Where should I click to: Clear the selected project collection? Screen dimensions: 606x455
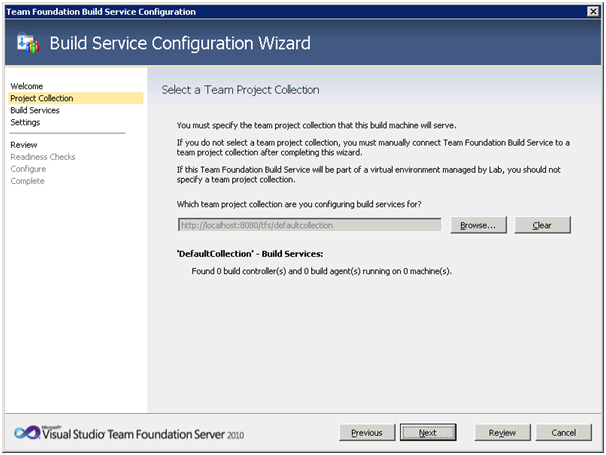point(542,225)
